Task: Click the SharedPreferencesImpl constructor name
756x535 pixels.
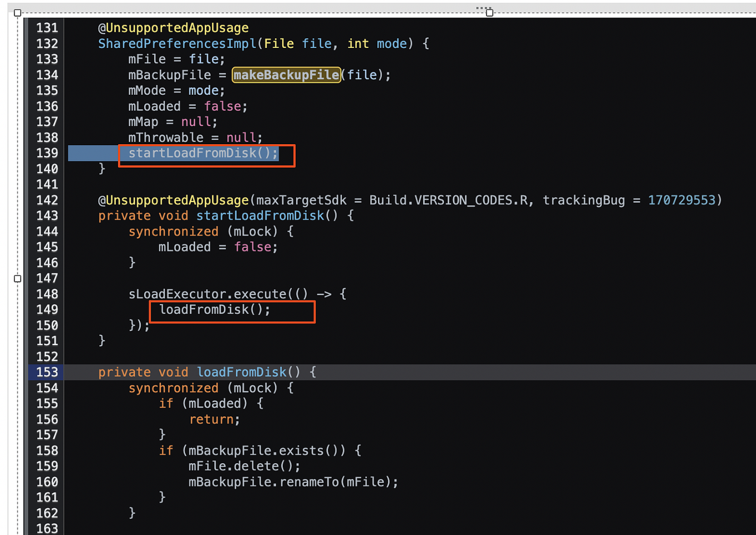Action: [175, 43]
